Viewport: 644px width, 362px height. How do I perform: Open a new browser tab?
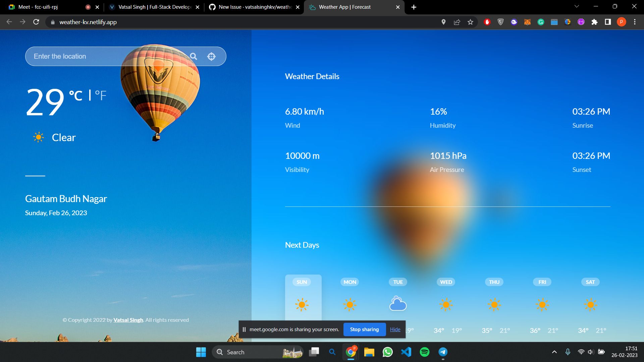point(414,7)
